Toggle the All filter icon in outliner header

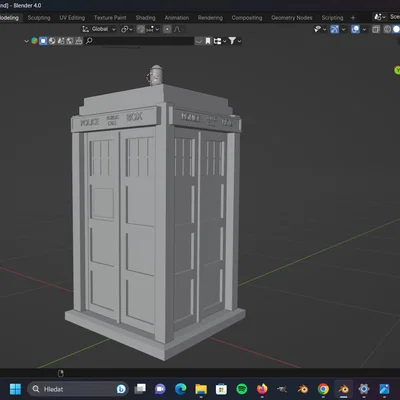click(x=34, y=41)
